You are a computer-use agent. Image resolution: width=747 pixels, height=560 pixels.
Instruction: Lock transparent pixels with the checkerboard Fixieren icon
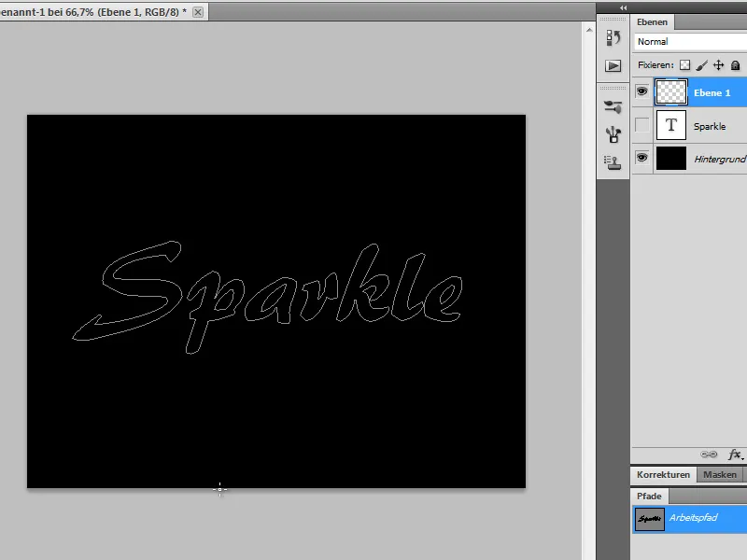click(684, 65)
